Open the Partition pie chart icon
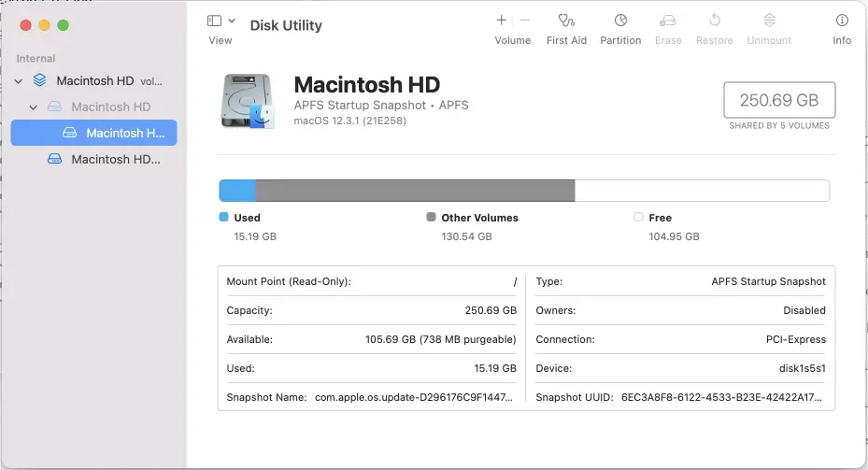Viewport: 868px width, 470px height. pyautogui.click(x=620, y=21)
